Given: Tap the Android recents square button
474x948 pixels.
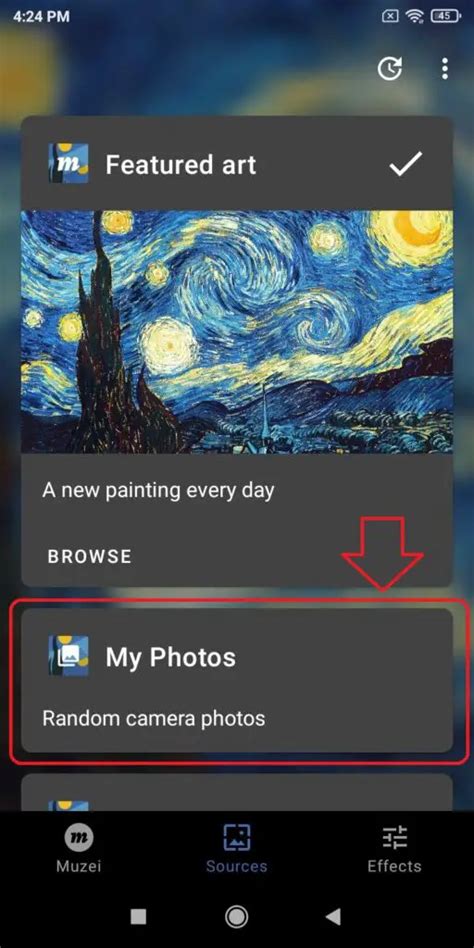Looking at the screenshot, I should (138, 917).
